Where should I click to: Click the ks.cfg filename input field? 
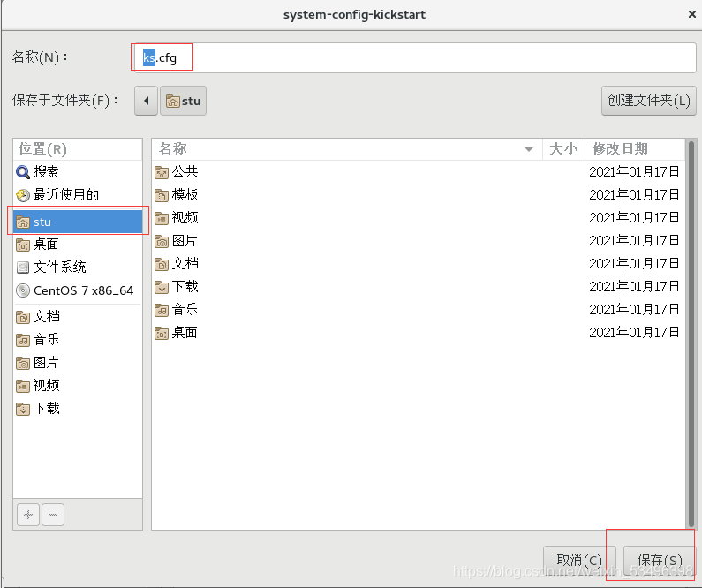click(415, 57)
